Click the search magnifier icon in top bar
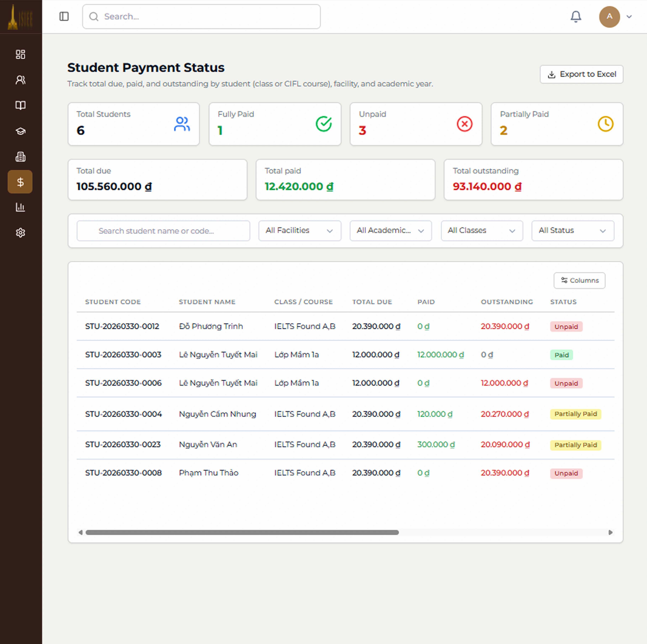Screen dimensions: 647x644 pyautogui.click(x=94, y=16)
